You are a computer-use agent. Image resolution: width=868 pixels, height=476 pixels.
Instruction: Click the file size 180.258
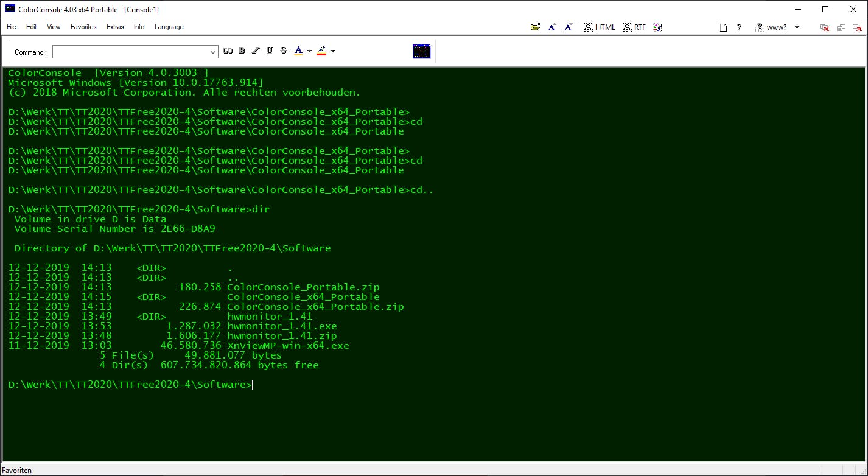point(200,287)
